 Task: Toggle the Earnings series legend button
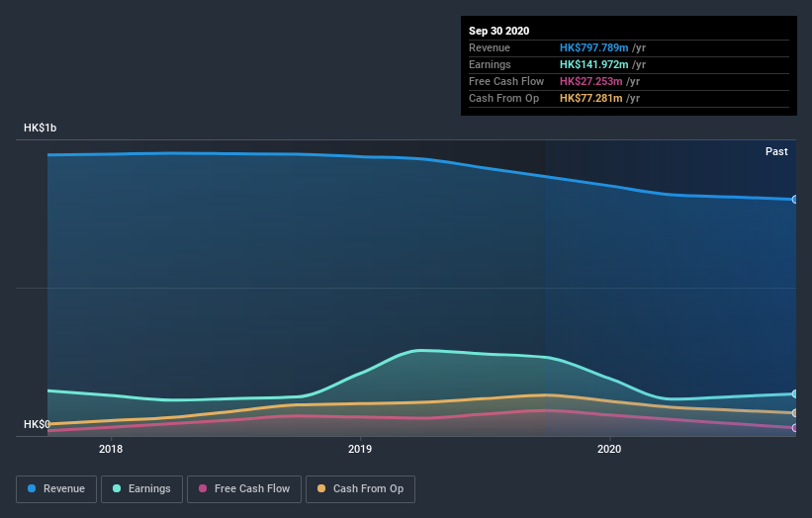coord(141,489)
